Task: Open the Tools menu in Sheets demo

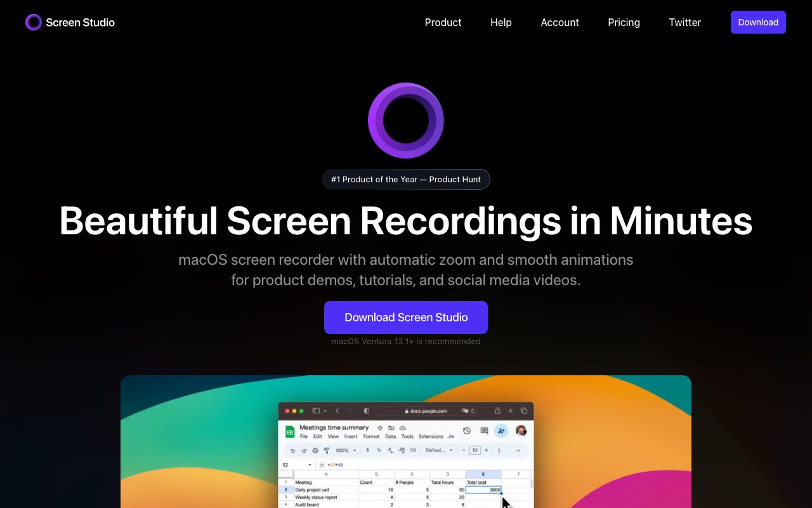Action: click(407, 437)
